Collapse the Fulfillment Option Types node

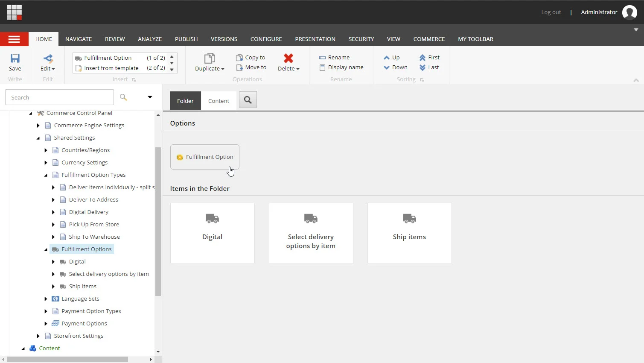click(x=46, y=175)
